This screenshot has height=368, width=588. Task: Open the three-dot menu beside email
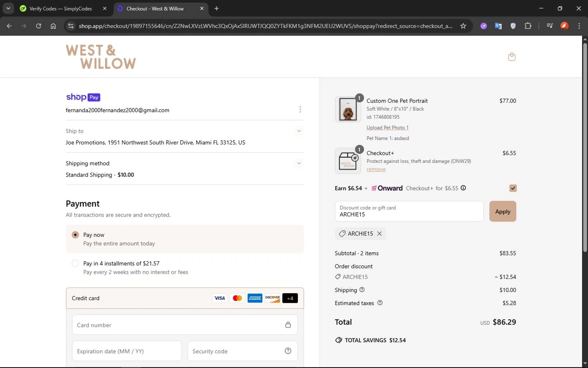coord(300,109)
